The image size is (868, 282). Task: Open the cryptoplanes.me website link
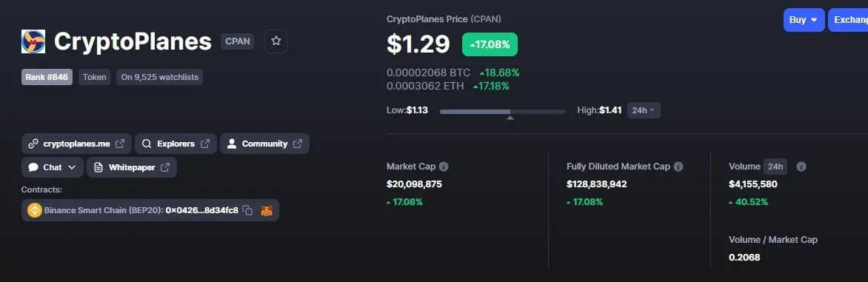click(76, 144)
